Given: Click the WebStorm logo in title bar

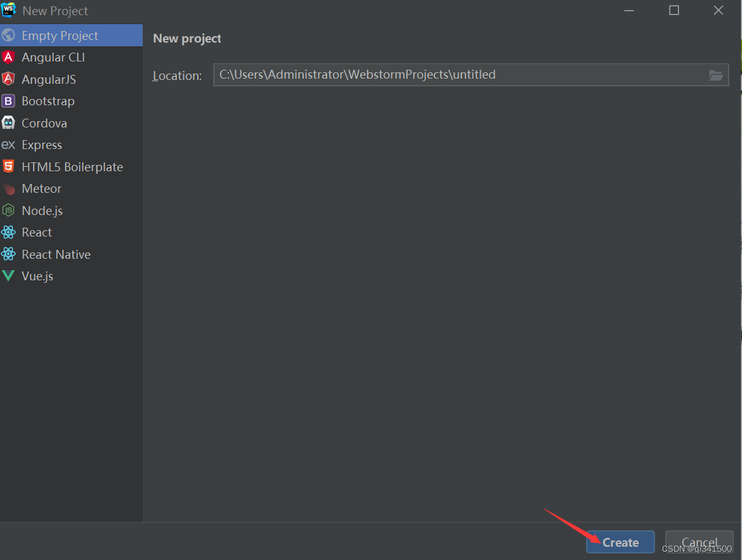Looking at the screenshot, I should click(x=8, y=10).
